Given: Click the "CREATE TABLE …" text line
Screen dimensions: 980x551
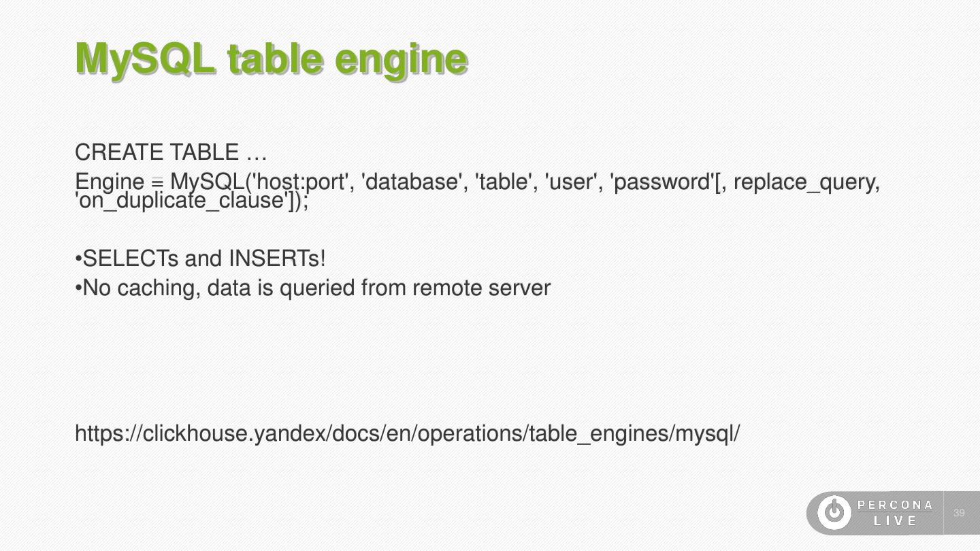Looking at the screenshot, I should point(170,152).
